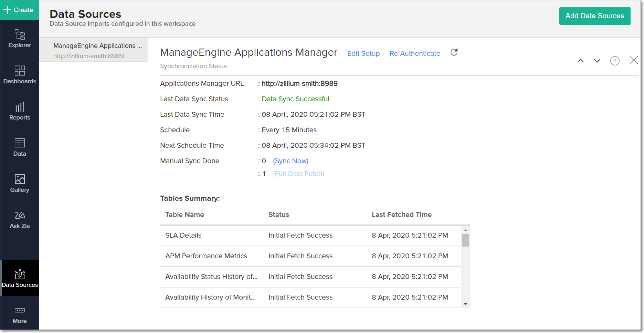Click the Re-Authenticate link

(414, 53)
